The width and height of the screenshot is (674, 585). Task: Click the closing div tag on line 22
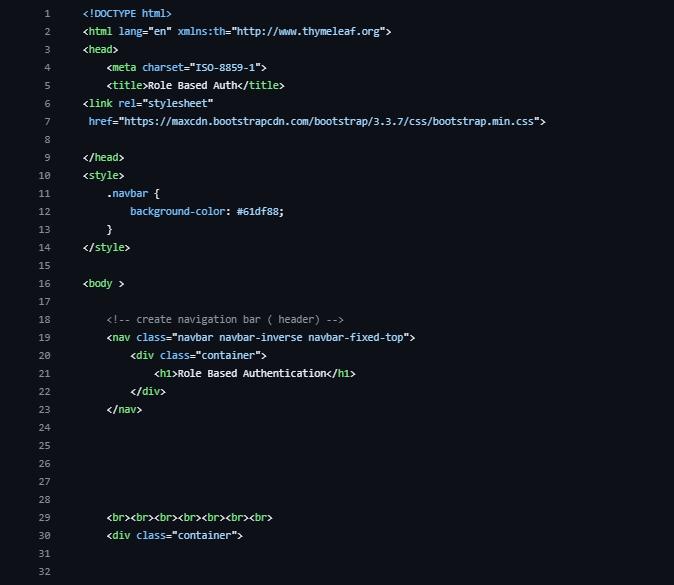tap(148, 392)
